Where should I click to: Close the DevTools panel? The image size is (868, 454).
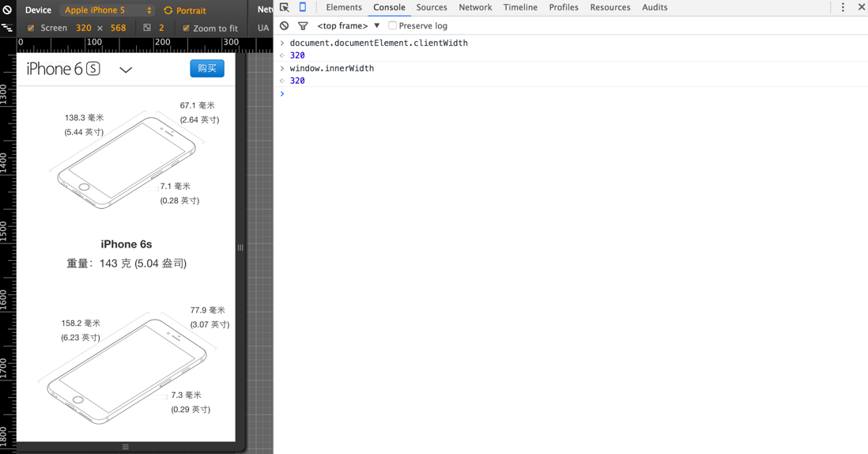tap(862, 7)
